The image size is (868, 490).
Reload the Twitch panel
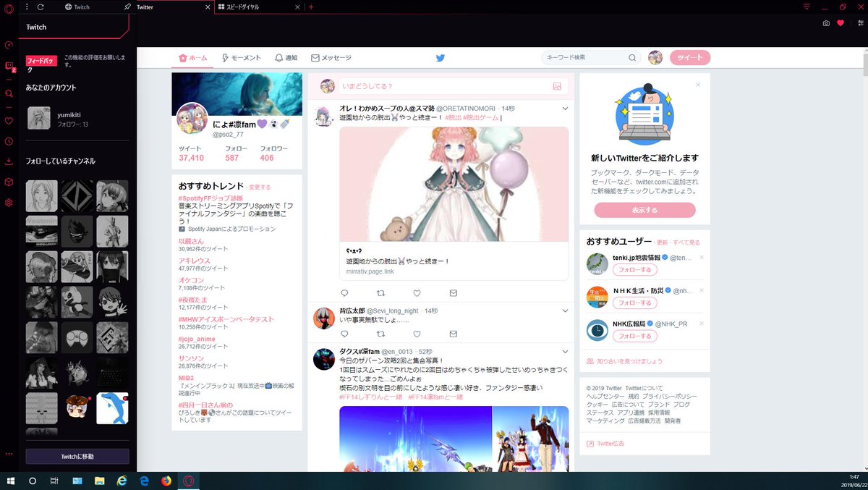pos(41,7)
